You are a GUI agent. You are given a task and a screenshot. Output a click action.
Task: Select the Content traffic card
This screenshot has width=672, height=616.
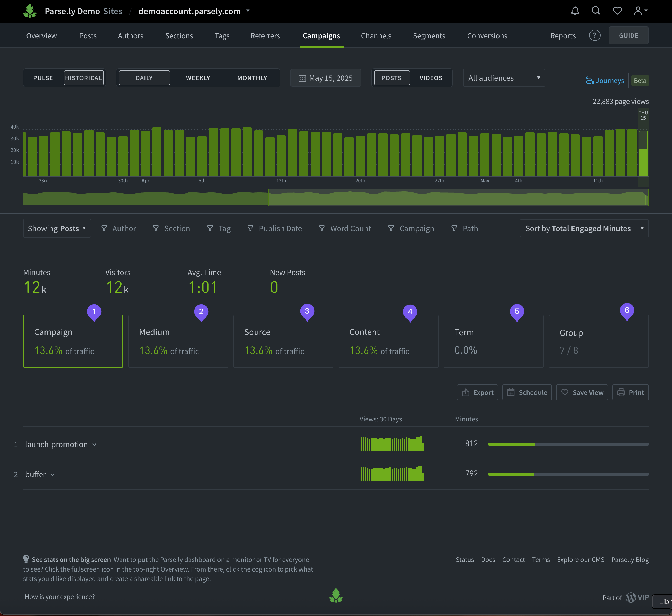click(388, 341)
